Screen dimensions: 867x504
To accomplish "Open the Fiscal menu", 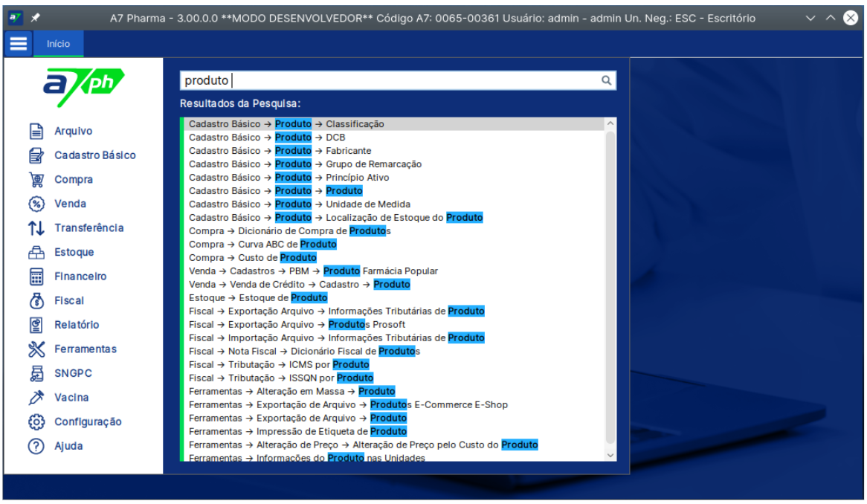I will [x=69, y=300].
